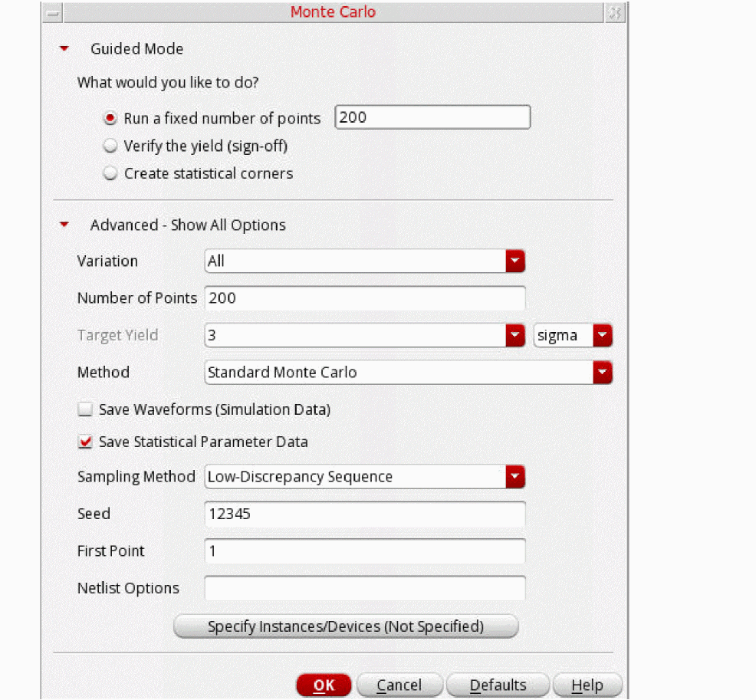Confirm with the red OK button

tap(324, 685)
